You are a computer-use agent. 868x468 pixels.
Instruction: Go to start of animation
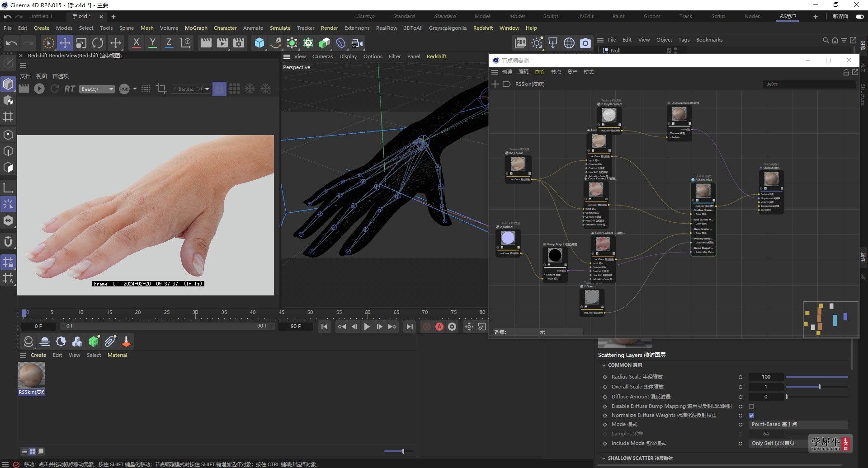(x=324, y=327)
